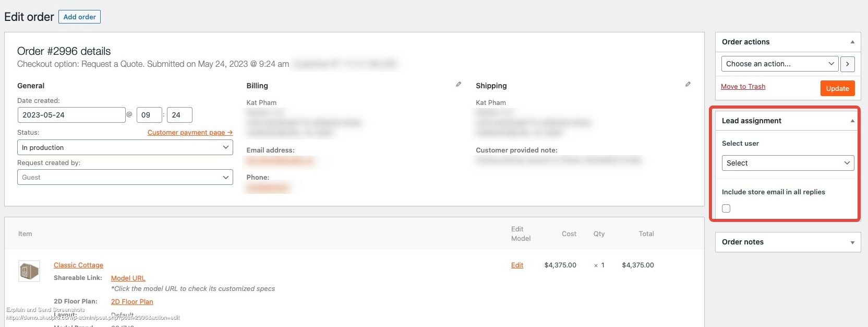Click the Shipping edit pencil icon
Screen dimensions: 868x327
(688, 84)
